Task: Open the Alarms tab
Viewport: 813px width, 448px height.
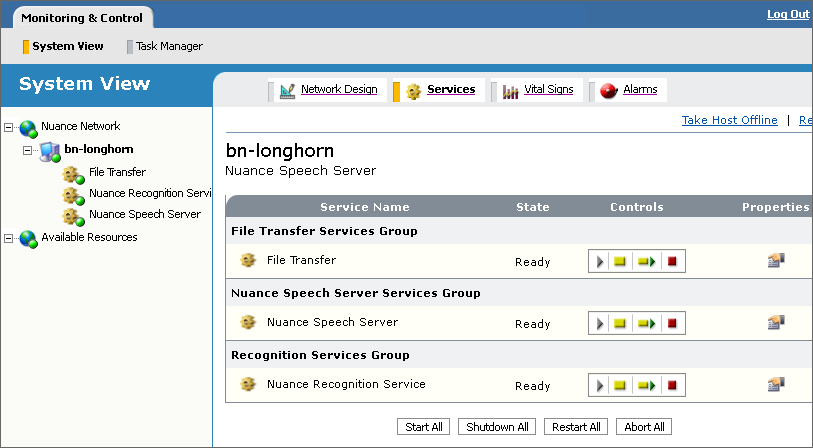Action: (x=639, y=90)
